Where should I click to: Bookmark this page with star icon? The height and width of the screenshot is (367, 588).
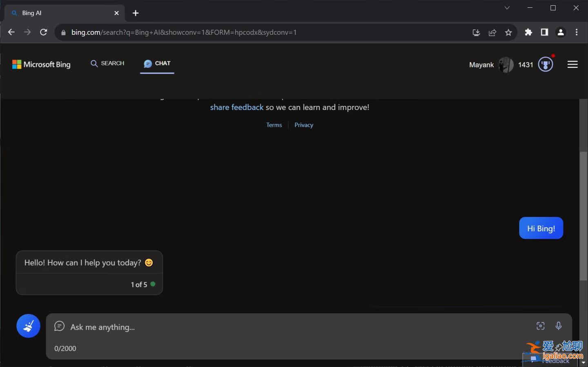(x=508, y=33)
